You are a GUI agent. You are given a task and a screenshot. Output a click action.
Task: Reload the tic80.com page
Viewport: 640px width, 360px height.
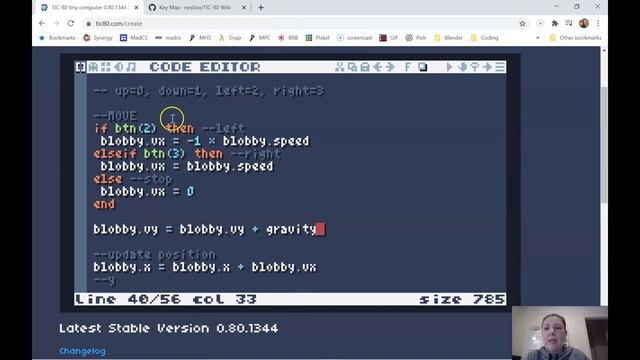click(71, 23)
